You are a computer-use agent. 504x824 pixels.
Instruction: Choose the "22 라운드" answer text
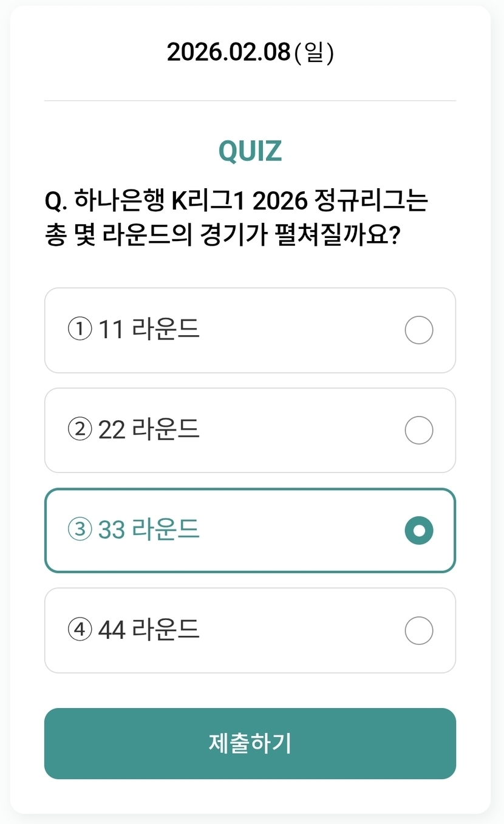pos(149,431)
